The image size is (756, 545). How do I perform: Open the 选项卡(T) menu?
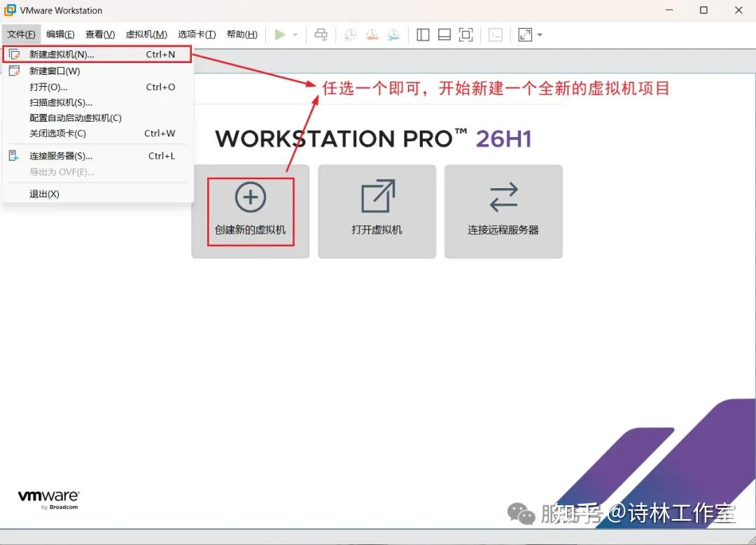(x=197, y=34)
